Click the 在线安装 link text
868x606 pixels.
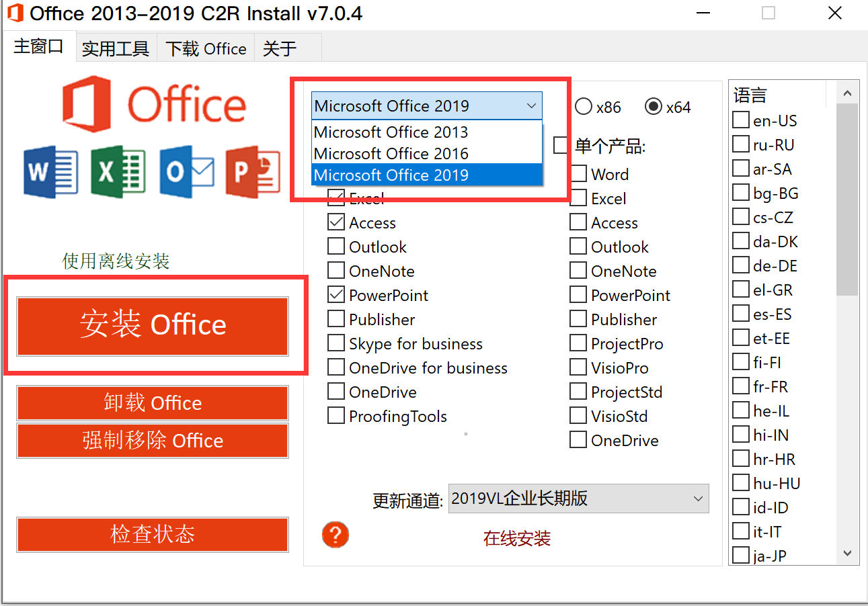[x=517, y=538]
